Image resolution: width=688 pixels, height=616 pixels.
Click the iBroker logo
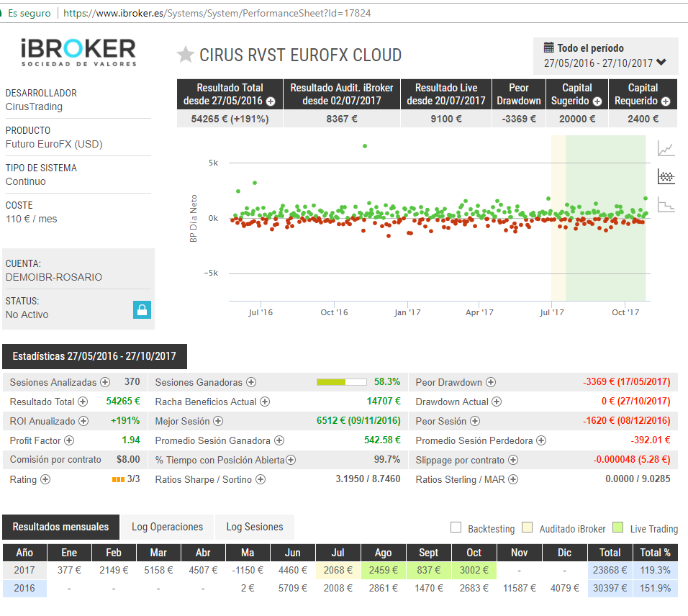(79, 53)
